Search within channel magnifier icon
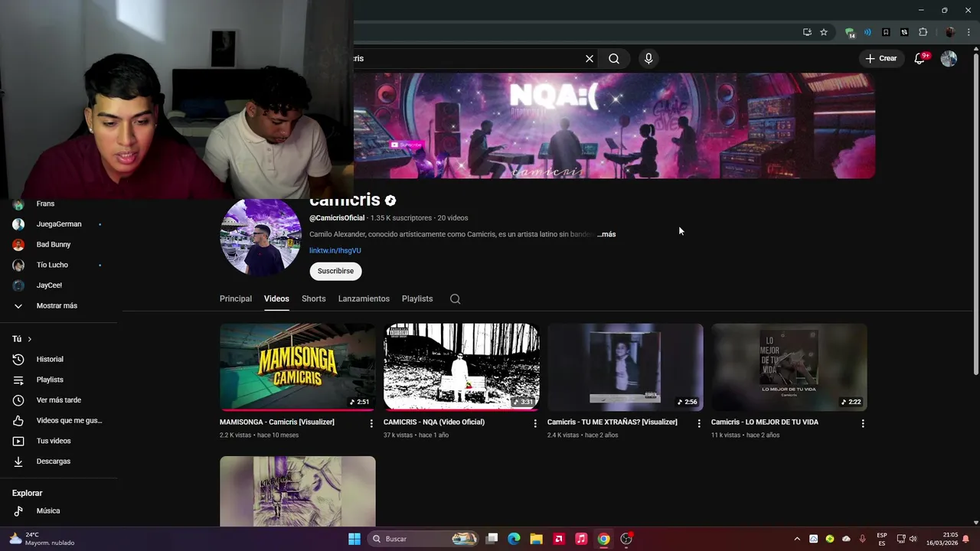This screenshot has width=980, height=551. (x=456, y=299)
